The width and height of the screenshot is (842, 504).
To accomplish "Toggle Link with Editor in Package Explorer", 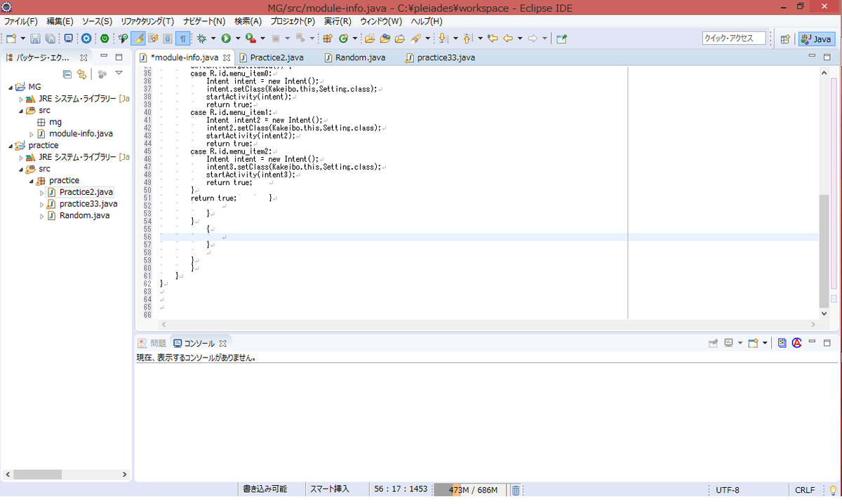I will click(82, 74).
